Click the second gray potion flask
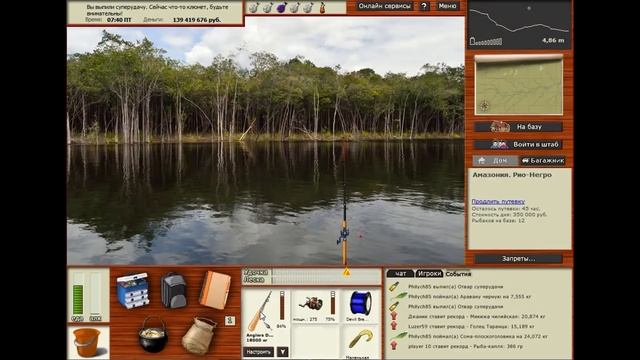Viewport: 640px width, 360px height. 267,7
